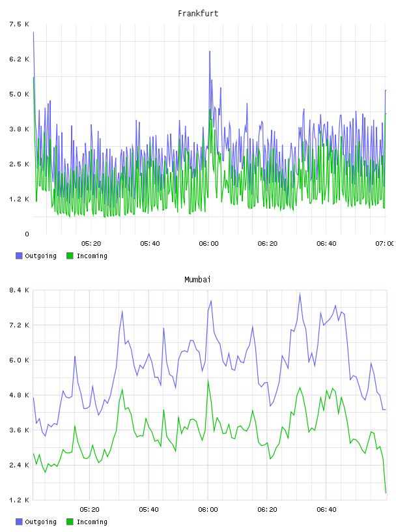Click the Frankfurt chart title
The width and height of the screenshot is (396, 532).
[x=198, y=14]
